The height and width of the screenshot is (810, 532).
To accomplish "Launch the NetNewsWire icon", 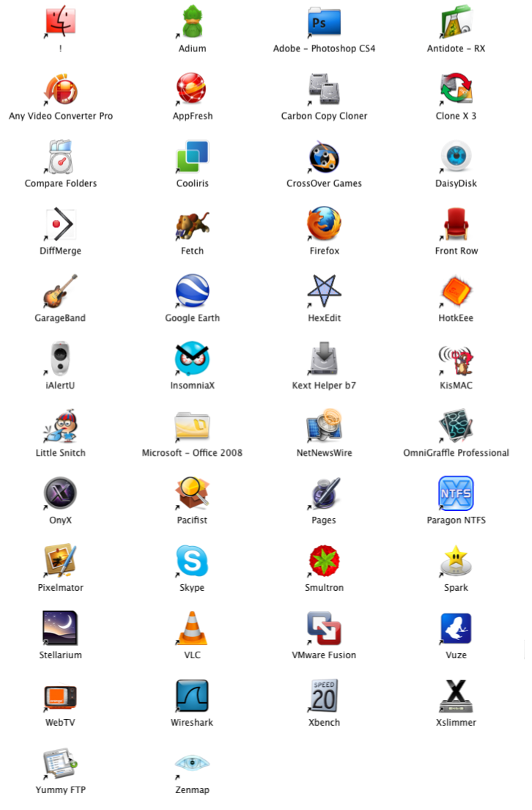I will (324, 426).
